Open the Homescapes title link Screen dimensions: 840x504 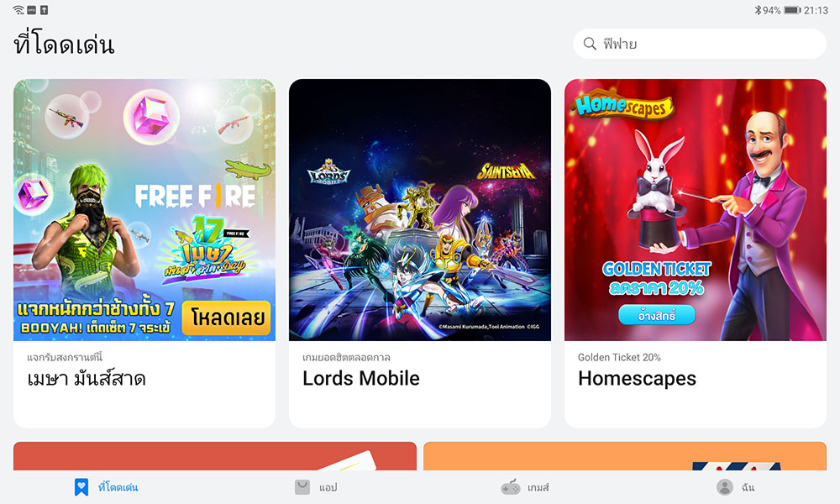pos(637,378)
